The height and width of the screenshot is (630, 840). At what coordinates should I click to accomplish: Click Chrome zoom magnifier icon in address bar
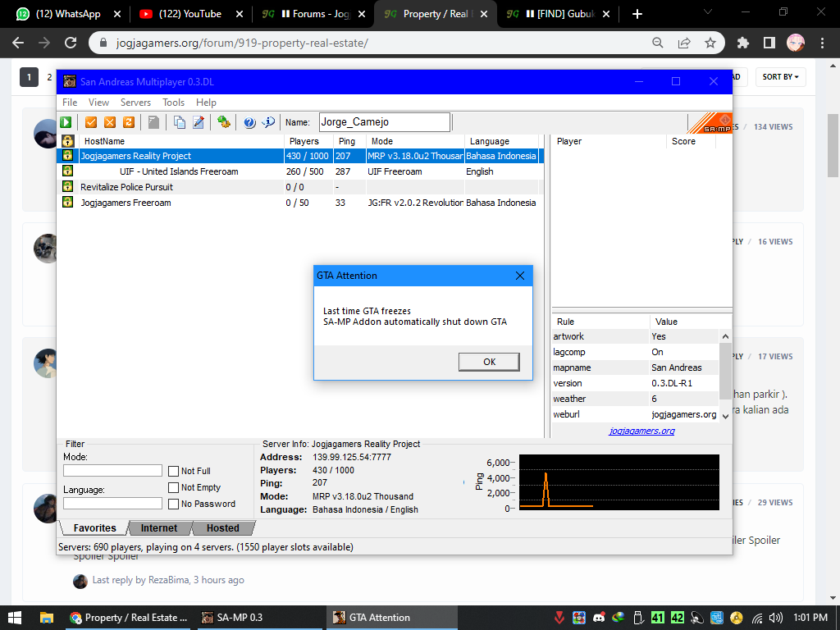pos(658,43)
